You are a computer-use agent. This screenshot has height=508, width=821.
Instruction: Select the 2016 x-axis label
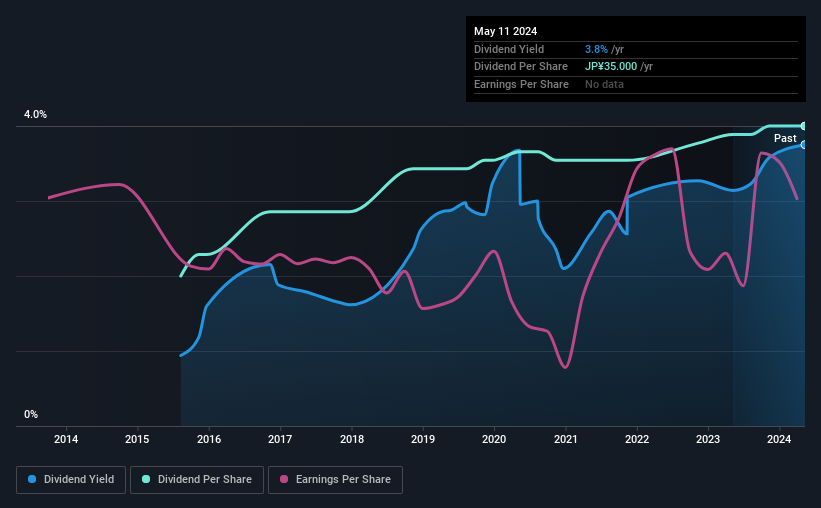(209, 439)
